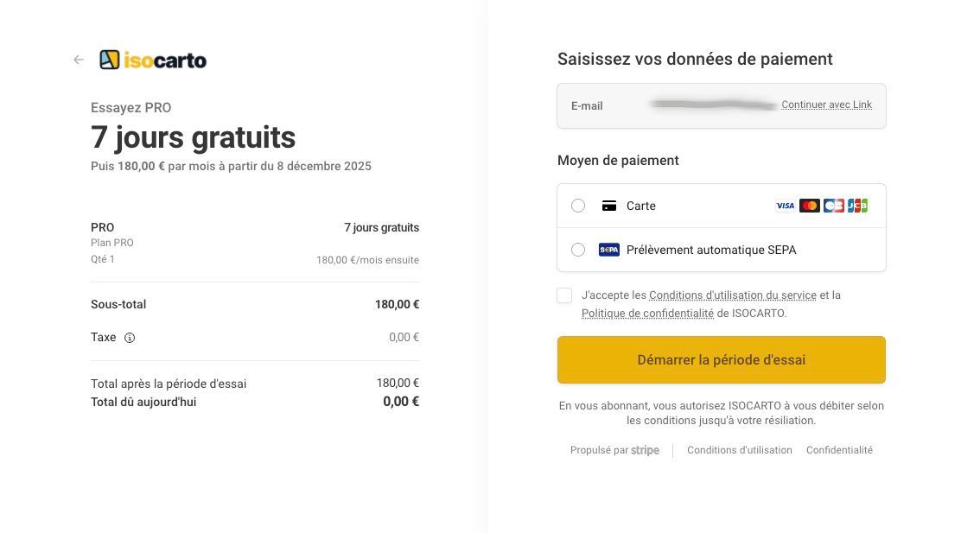Expand the SEPA payment details section
The height and width of the screenshot is (533, 980).
710,250
